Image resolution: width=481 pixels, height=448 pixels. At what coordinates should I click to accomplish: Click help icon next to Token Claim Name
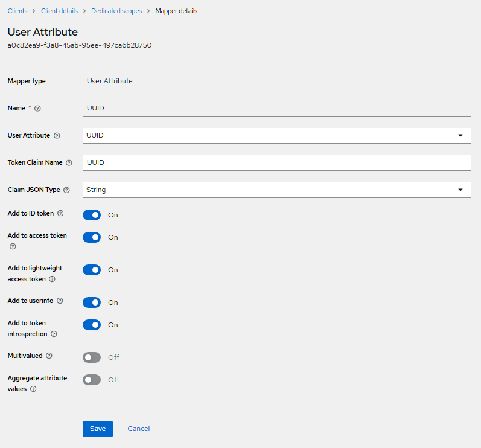point(69,163)
